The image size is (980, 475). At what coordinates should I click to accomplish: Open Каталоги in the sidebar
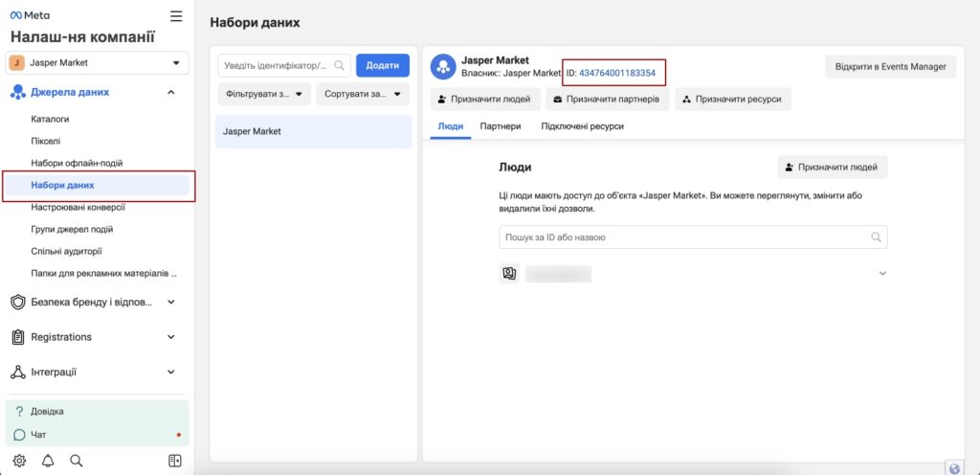pyautogui.click(x=50, y=118)
